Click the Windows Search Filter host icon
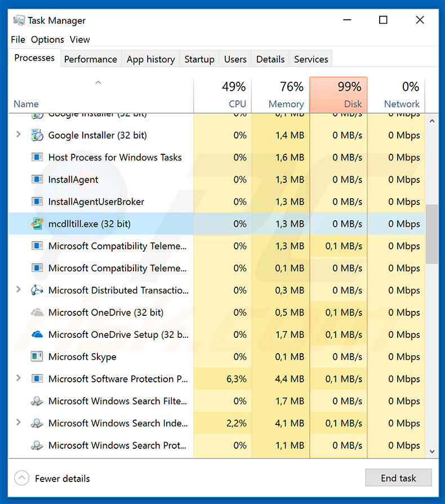Viewport: 445px width, 504px height. click(37, 401)
